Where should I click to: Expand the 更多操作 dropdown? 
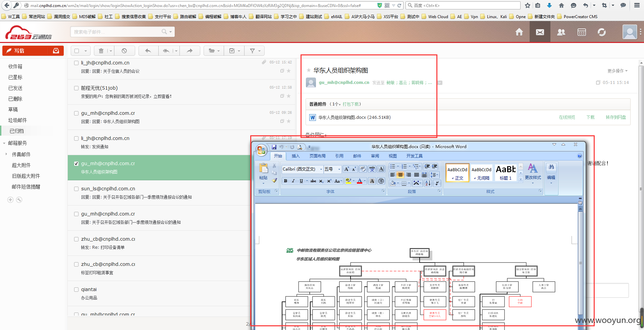coord(617,71)
